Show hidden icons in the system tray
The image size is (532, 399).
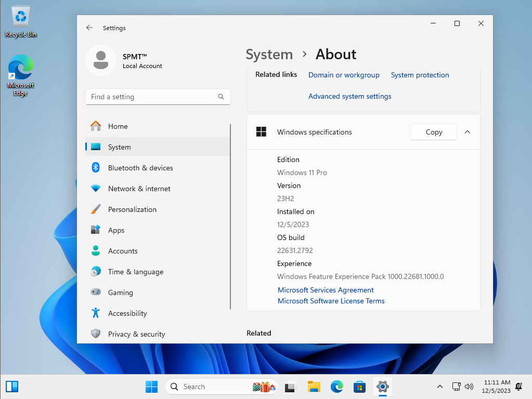point(440,387)
